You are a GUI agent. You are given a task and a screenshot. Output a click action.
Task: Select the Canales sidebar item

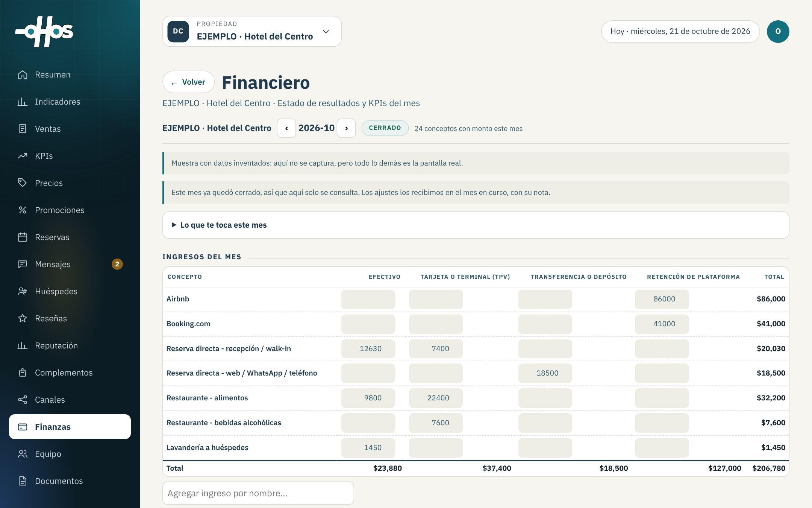point(70,400)
